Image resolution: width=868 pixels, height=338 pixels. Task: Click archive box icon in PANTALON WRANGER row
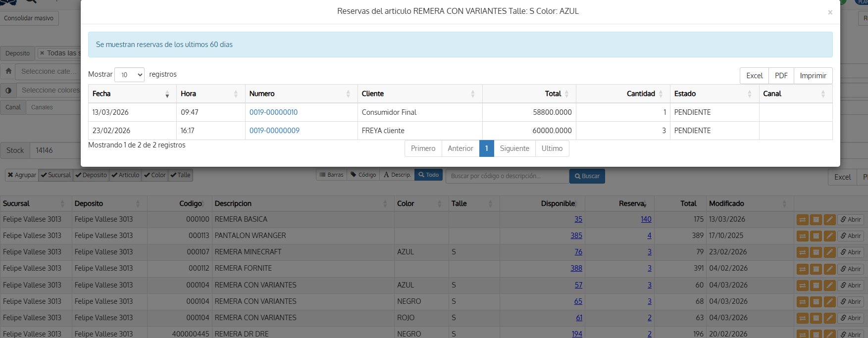click(x=816, y=236)
